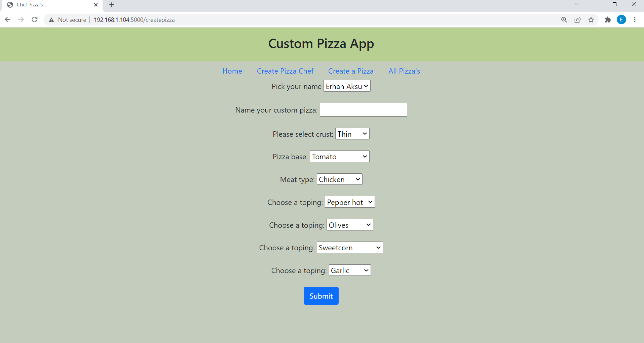Screen dimensions: 644x343
Task: Click the custom pizza name input field
Action: point(363,110)
